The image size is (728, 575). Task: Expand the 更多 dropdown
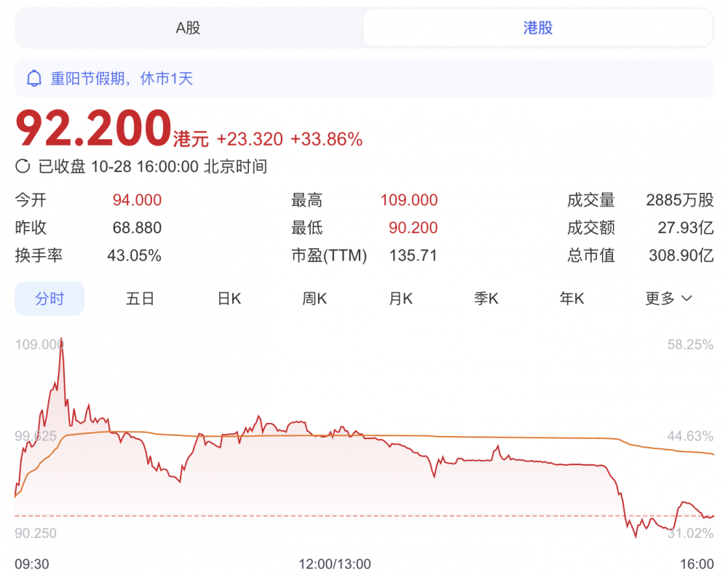(x=668, y=298)
